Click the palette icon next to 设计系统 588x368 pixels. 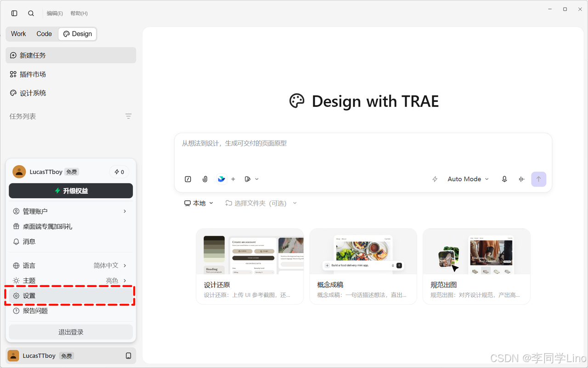click(13, 93)
